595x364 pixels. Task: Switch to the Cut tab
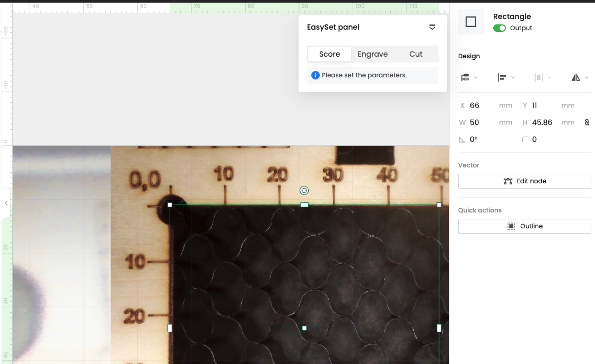(416, 54)
